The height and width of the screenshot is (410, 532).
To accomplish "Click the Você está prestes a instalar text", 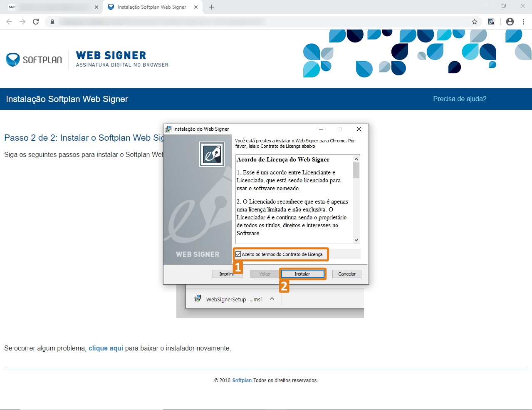I will 295,144.
